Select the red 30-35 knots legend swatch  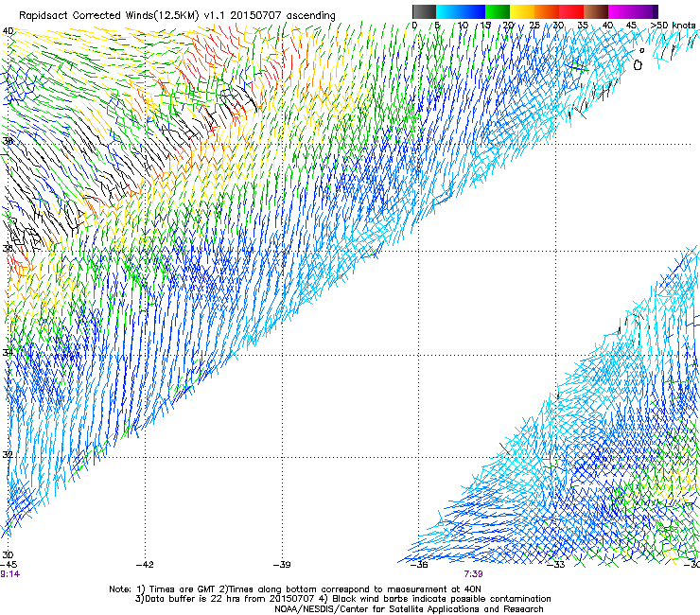(x=571, y=11)
